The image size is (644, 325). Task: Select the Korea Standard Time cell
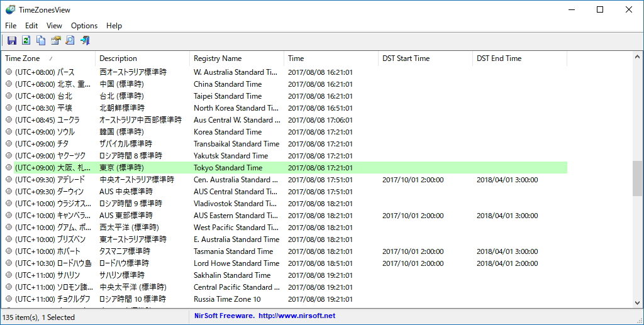click(228, 132)
